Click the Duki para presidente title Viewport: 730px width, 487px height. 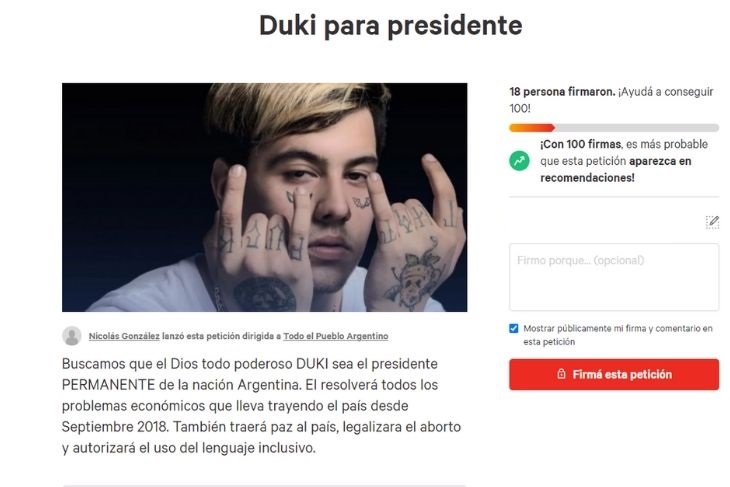390,25
